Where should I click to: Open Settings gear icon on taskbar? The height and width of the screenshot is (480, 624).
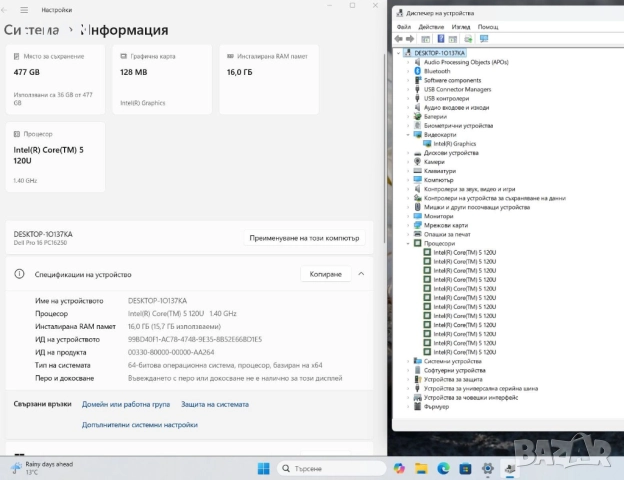pos(488,468)
